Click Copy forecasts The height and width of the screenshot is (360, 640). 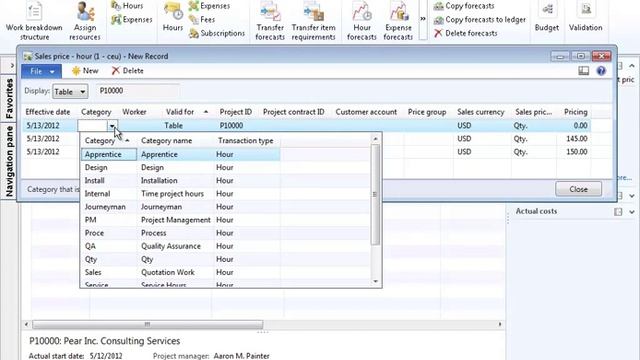pyautogui.click(x=464, y=6)
